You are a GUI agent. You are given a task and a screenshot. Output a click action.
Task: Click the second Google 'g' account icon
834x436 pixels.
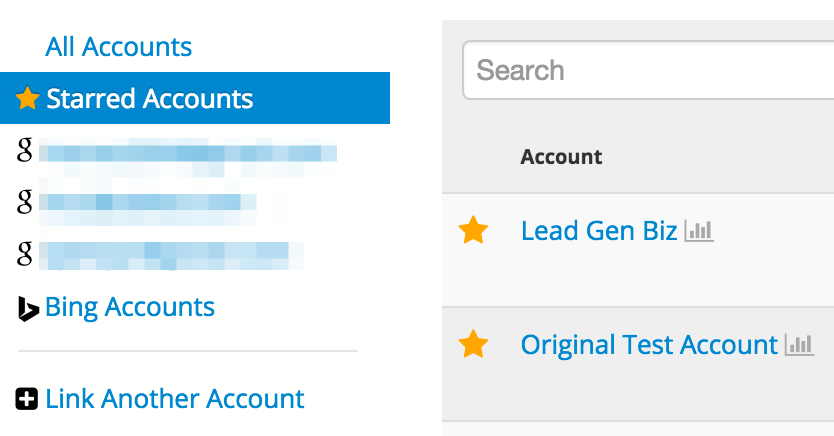(x=24, y=202)
